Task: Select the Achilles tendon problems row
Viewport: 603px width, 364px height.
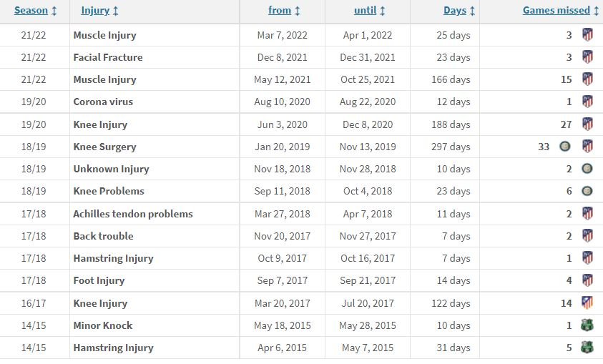Action: (302, 214)
